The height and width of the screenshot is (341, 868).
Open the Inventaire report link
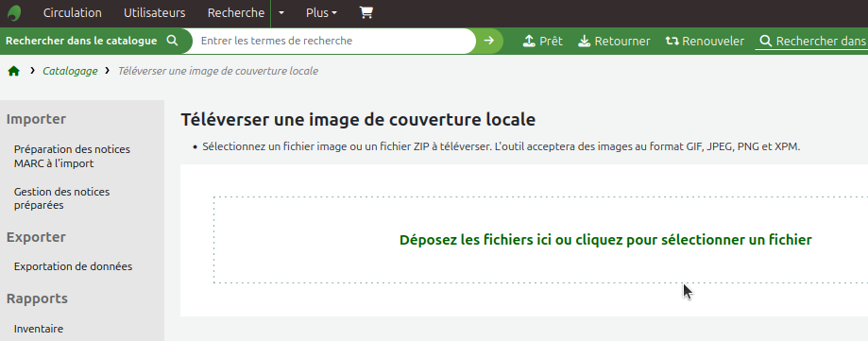click(x=39, y=329)
